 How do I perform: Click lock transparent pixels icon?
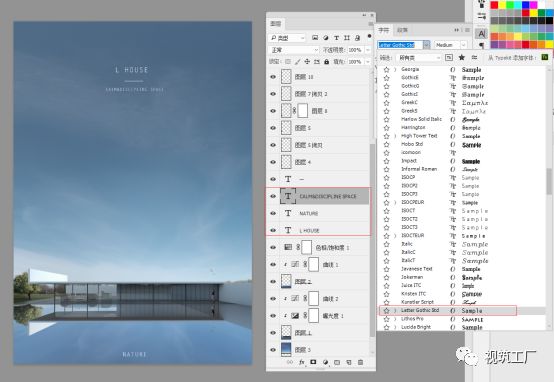tap(288, 61)
